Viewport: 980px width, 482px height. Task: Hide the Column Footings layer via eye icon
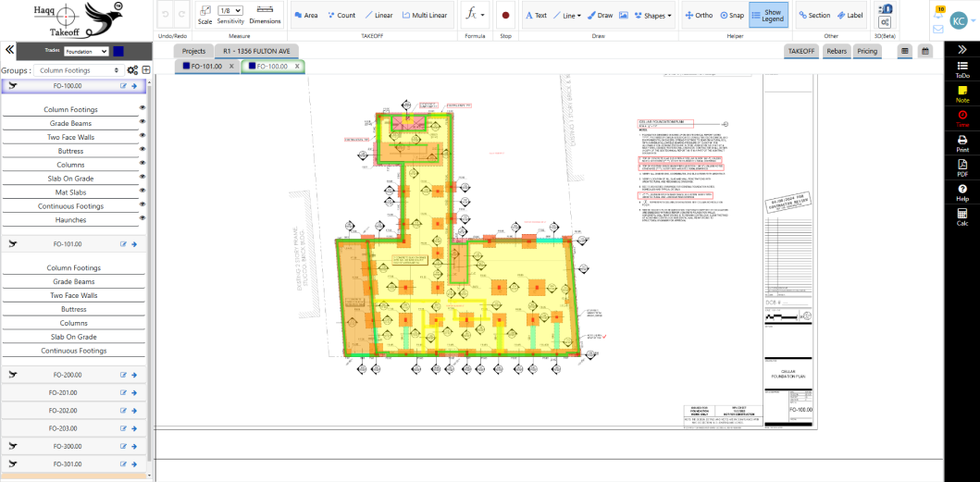click(x=143, y=108)
